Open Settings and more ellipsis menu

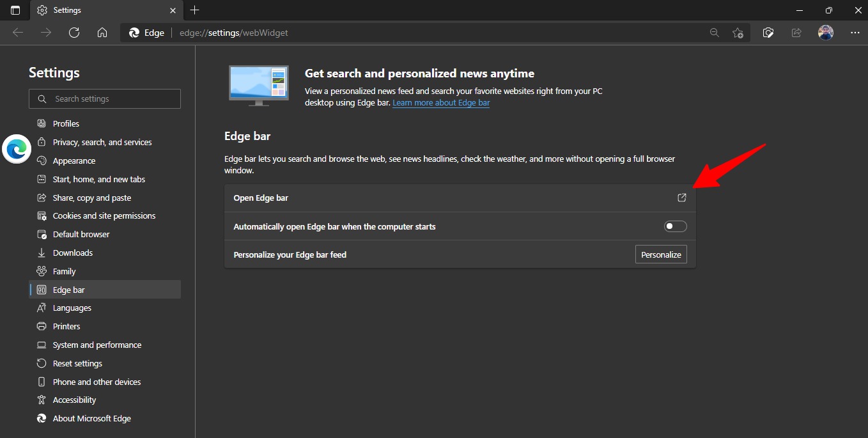[x=855, y=33]
